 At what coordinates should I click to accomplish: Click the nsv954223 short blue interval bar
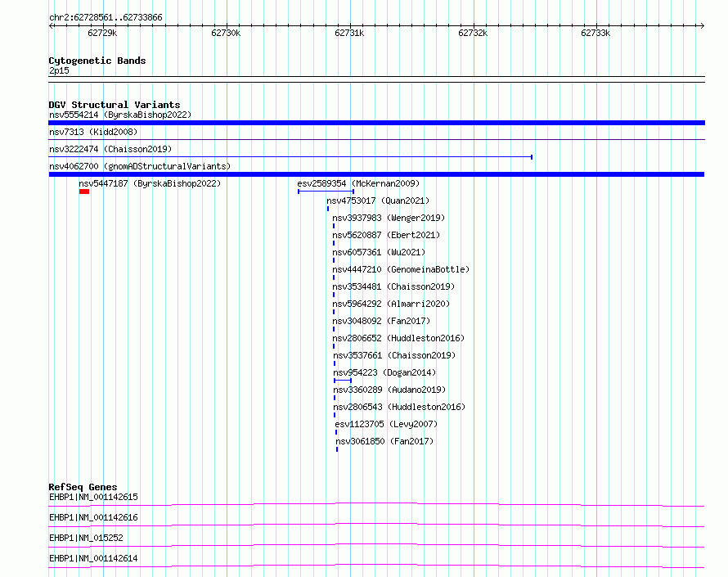[x=343, y=381]
